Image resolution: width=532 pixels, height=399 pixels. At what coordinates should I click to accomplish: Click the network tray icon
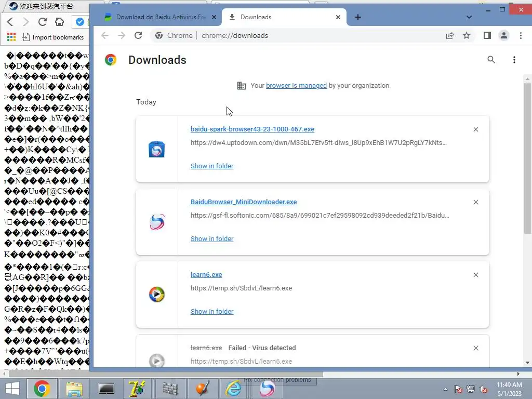click(471, 389)
